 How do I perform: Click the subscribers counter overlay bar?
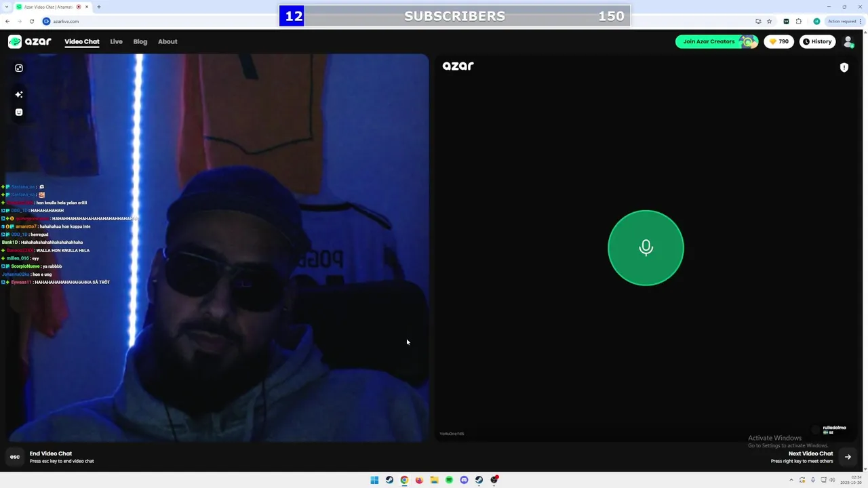click(x=454, y=16)
